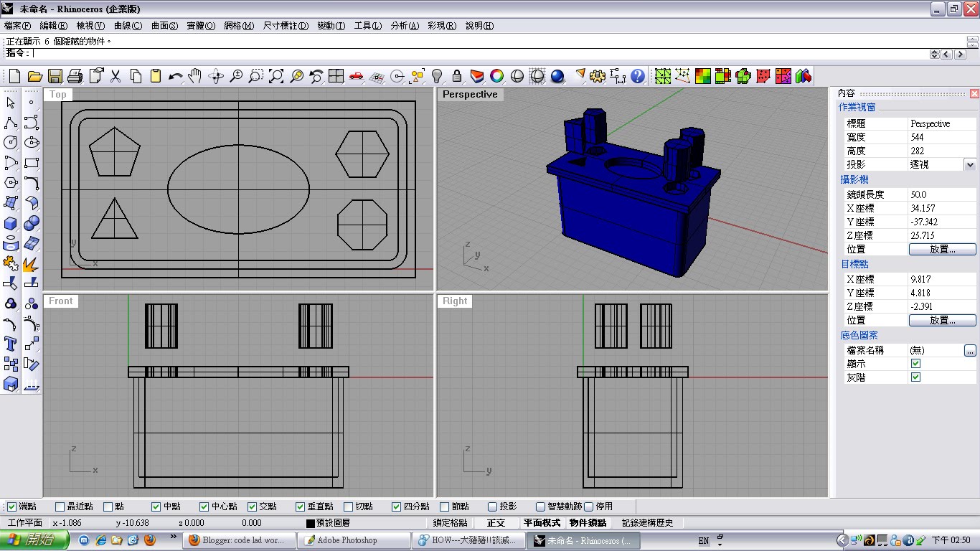Screen dimensions: 980x551
Task: Click the blue Help question mark icon
Action: click(637, 76)
